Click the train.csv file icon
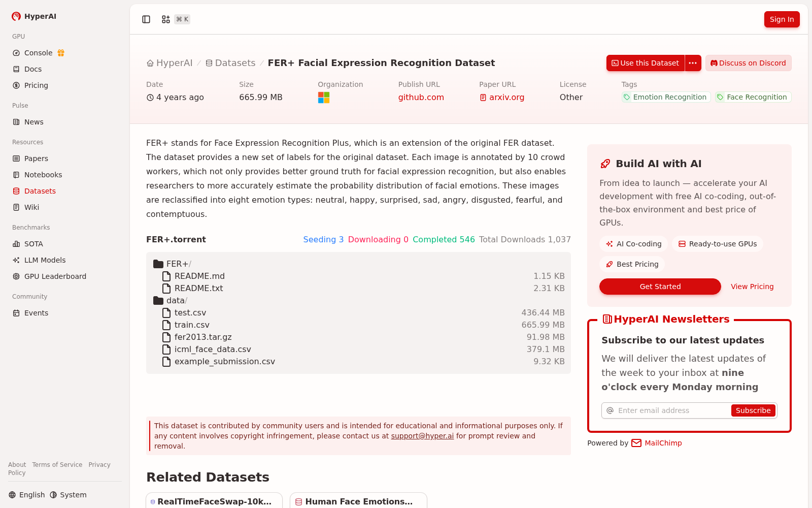Screen dimensions: 812x508 click(x=166, y=325)
